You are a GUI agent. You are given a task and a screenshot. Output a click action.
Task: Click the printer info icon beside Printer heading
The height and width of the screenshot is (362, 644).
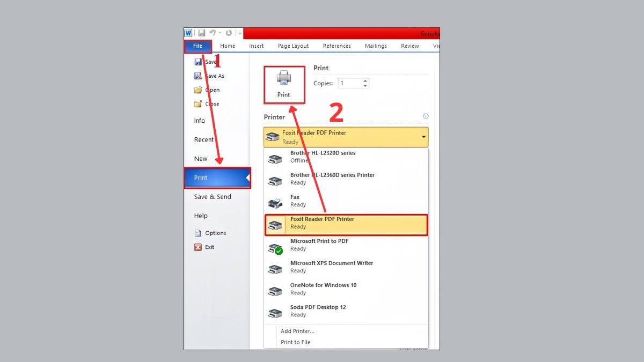click(x=426, y=116)
